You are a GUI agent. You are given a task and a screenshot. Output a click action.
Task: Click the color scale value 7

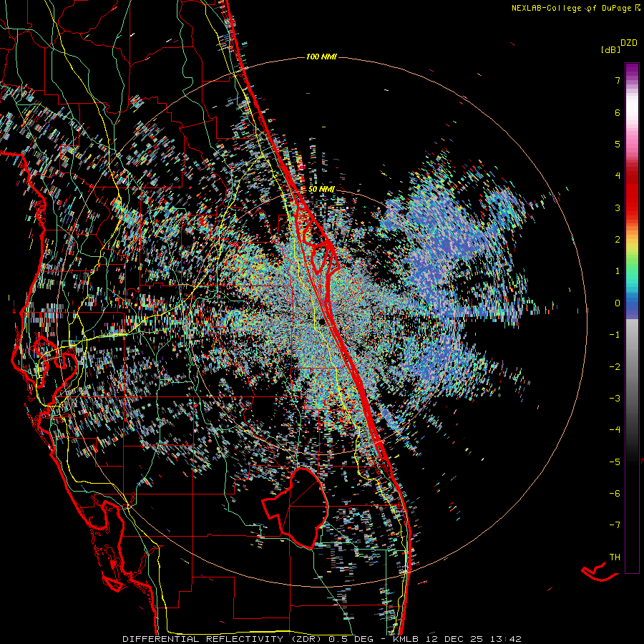618,80
